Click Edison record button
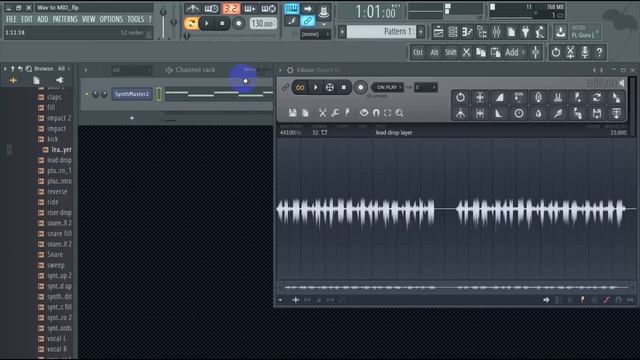This screenshot has height=360, width=640. [360, 87]
